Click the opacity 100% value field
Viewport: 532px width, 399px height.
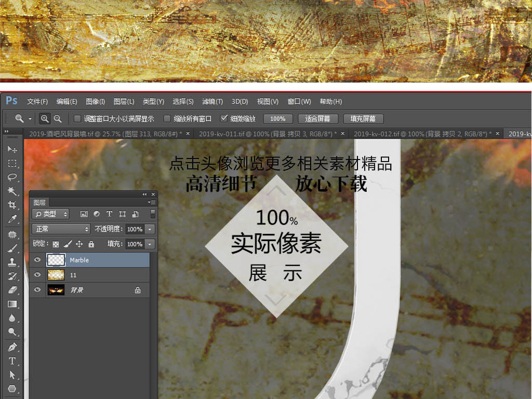pyautogui.click(x=135, y=229)
